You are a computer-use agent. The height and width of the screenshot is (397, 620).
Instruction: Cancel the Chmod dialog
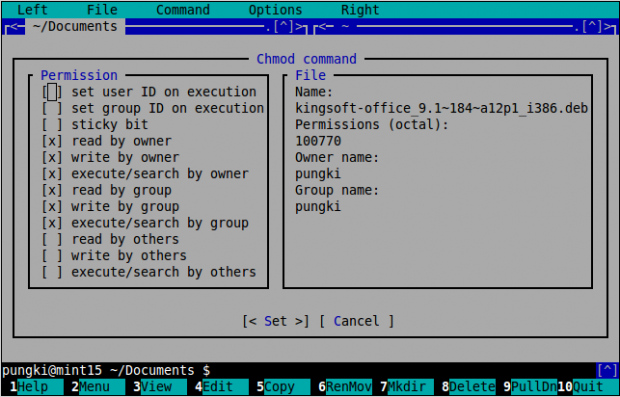click(356, 321)
